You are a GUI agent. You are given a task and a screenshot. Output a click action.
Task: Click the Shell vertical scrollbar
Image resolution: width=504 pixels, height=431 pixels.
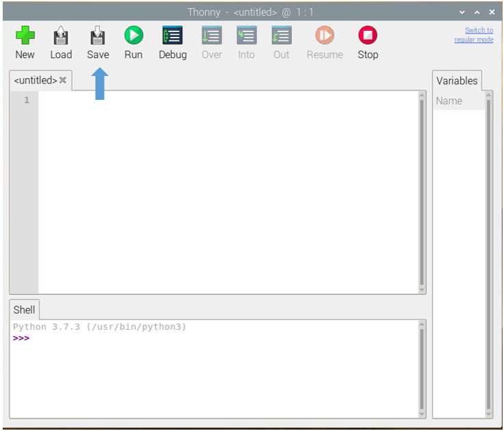pyautogui.click(x=422, y=369)
